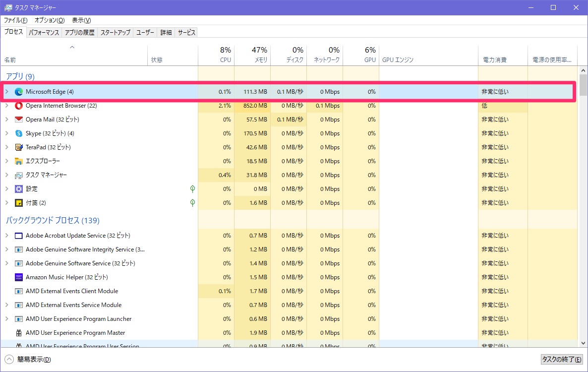Open the ファイル menu
This screenshot has width=588, height=372.
pyautogui.click(x=15, y=20)
